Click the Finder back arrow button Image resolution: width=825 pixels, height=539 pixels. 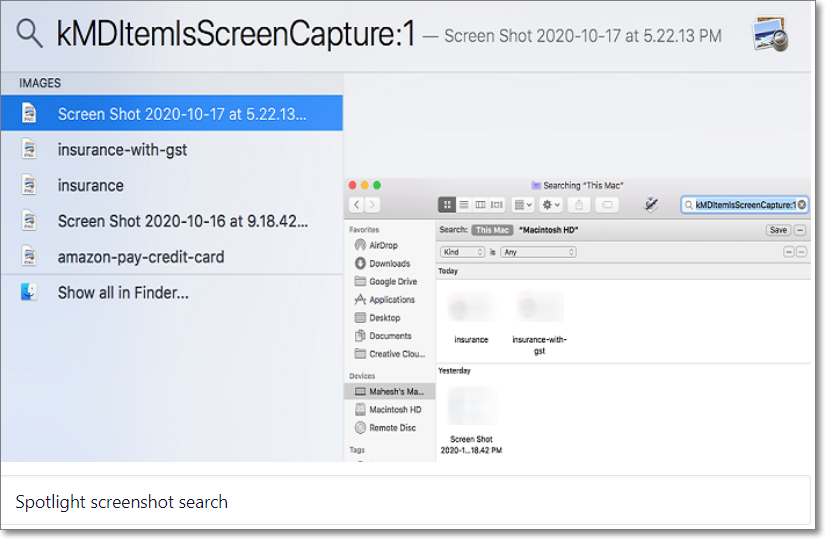point(357,205)
